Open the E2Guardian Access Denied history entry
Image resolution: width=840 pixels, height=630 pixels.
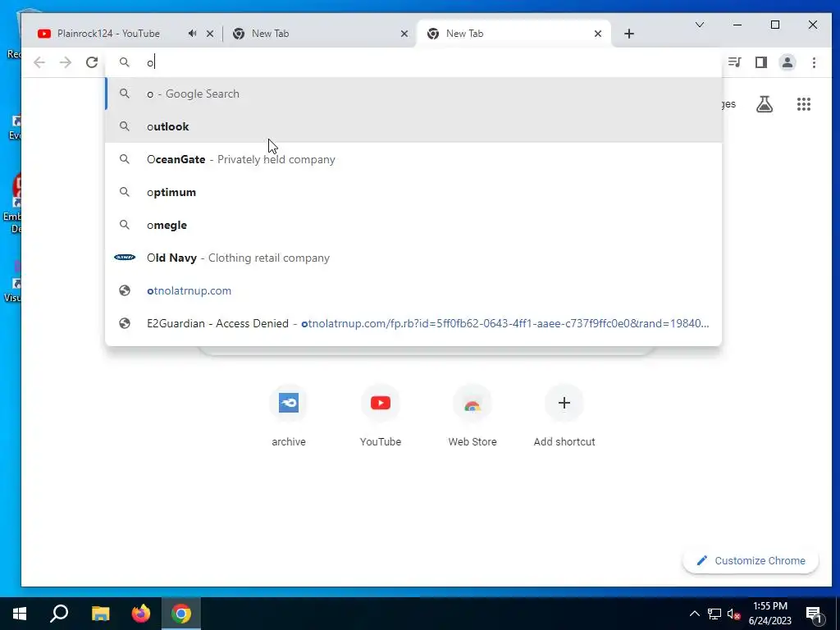point(413,323)
